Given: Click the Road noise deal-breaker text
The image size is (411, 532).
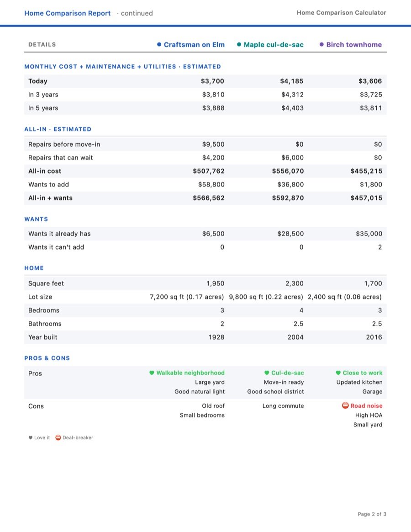Looking at the screenshot, I should click(366, 406).
